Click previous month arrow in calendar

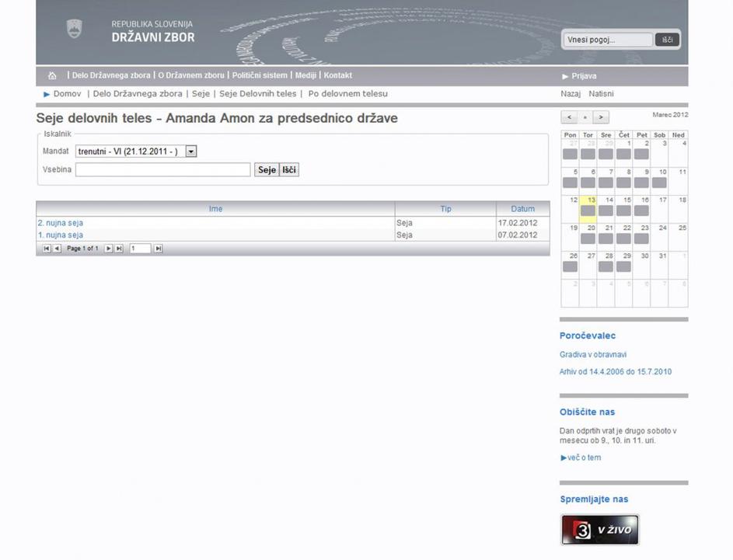tap(569, 117)
